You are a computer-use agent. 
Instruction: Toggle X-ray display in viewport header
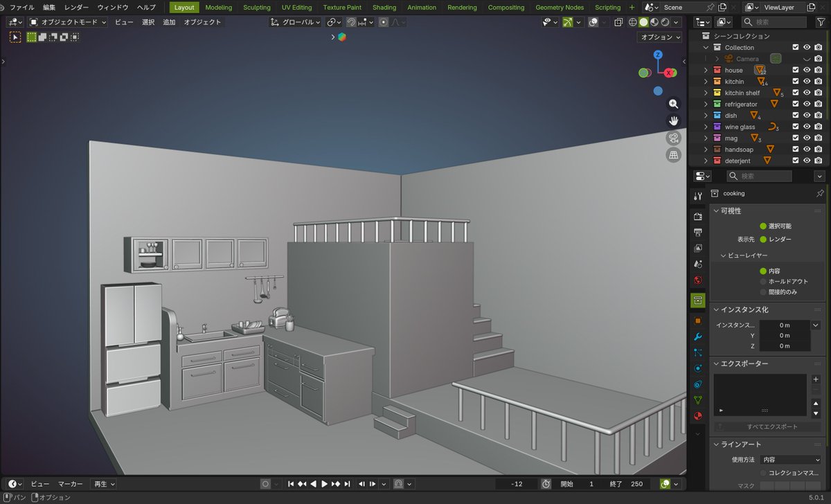618,22
